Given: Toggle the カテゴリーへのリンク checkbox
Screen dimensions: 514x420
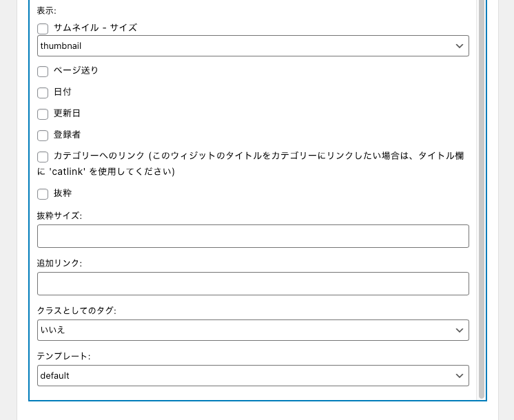Looking at the screenshot, I should (x=43, y=157).
